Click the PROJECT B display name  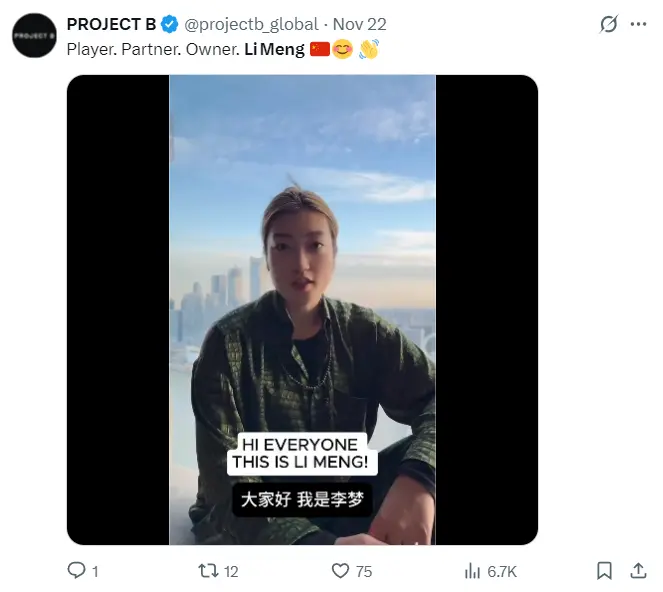(x=110, y=24)
